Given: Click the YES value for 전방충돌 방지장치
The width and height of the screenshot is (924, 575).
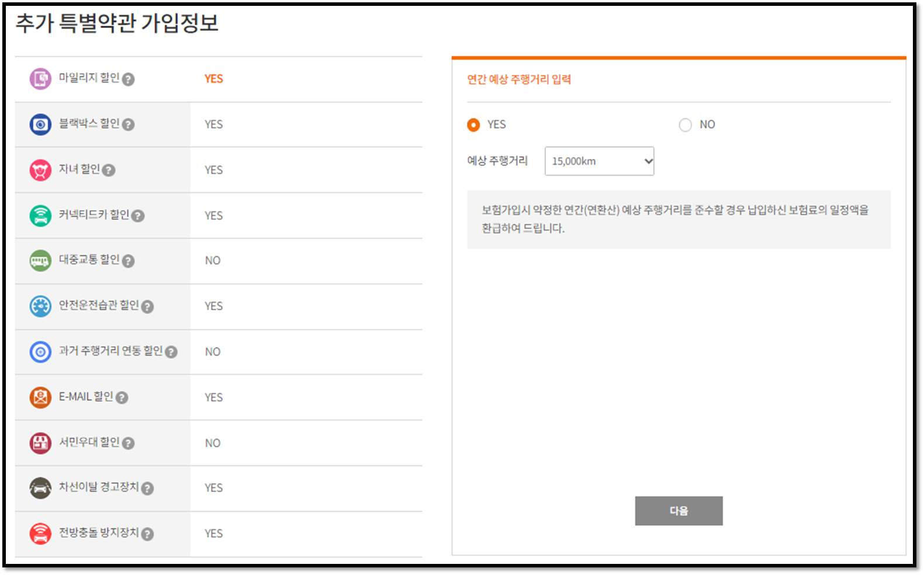Looking at the screenshot, I should pyautogui.click(x=214, y=534).
